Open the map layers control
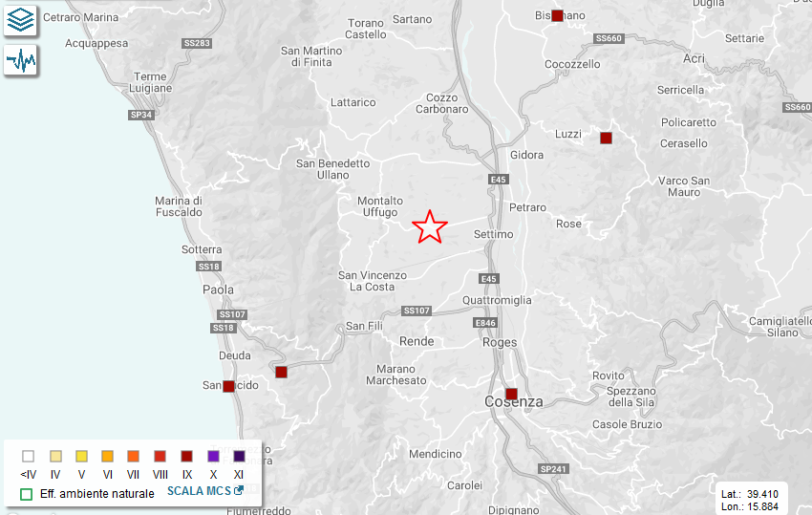Viewport: 812px width, 515px height. tap(20, 19)
